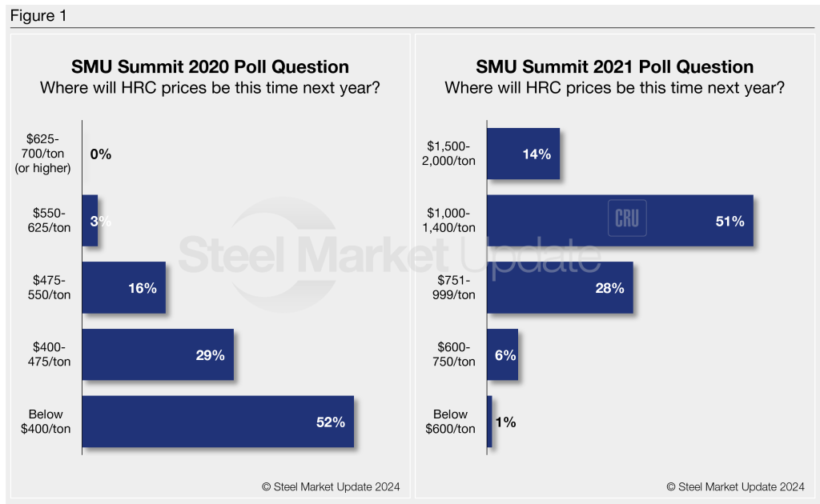Select the 28% bar for $751-999/ton
This screenshot has width=820, height=504.
click(560, 287)
